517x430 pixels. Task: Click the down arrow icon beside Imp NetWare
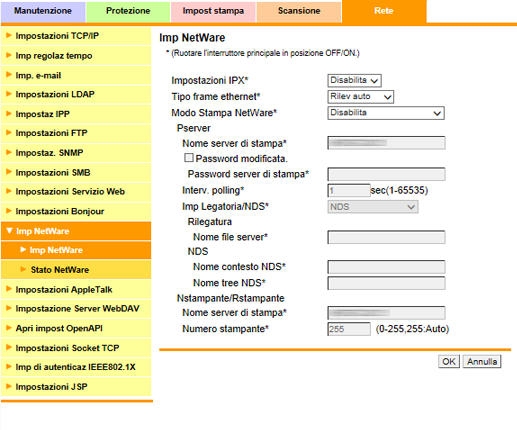(x=9, y=231)
